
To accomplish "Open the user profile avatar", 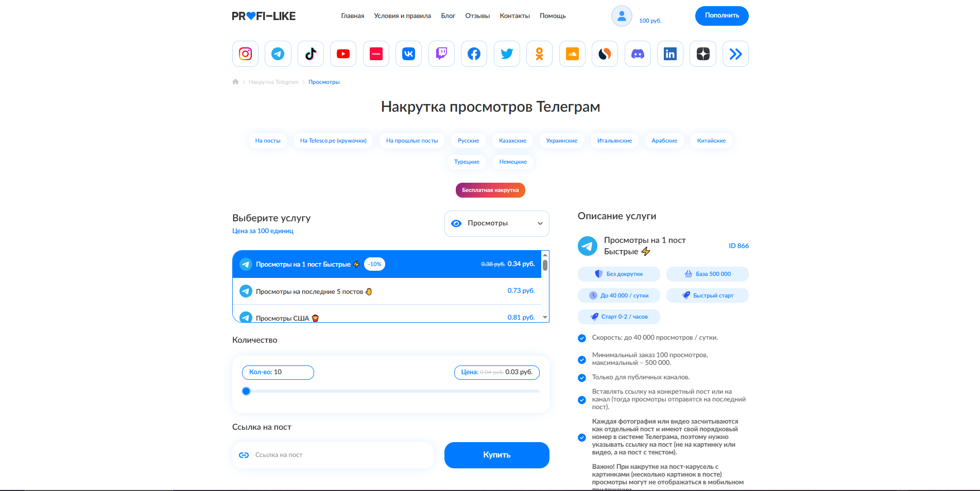I will (x=622, y=16).
